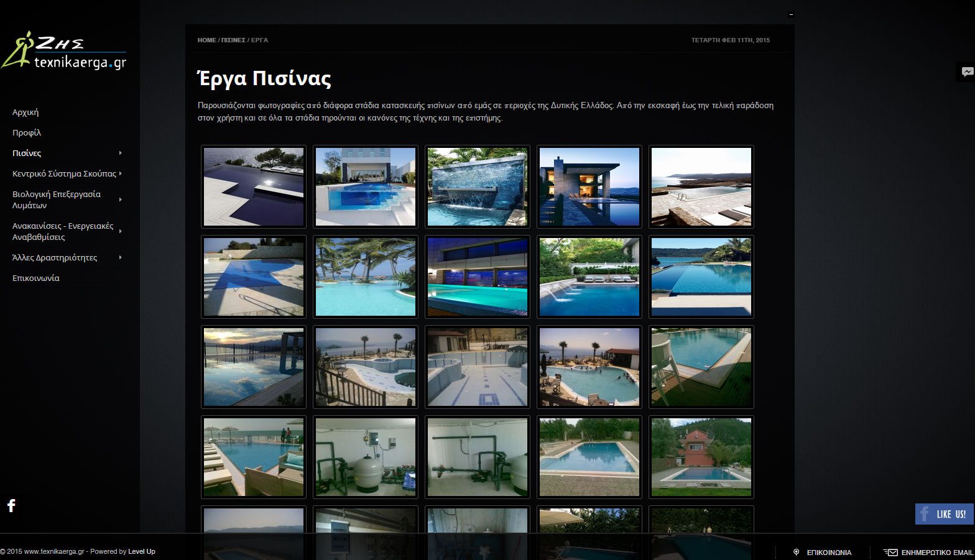
Task: Click the Facebook icon in the sidebar
Action: click(11, 505)
